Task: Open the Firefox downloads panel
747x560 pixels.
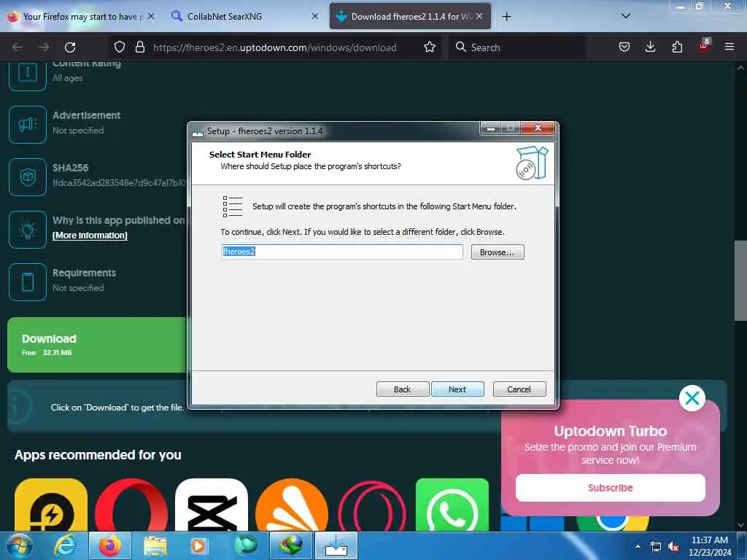Action: [650, 47]
